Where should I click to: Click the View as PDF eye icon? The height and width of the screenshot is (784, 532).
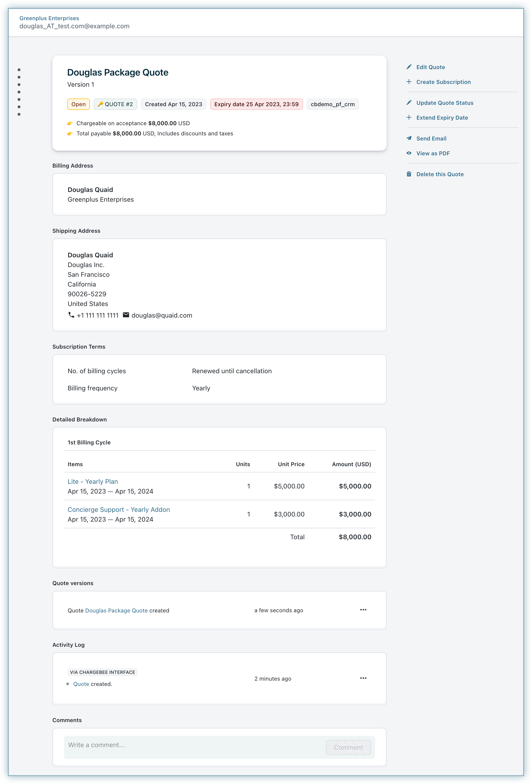(x=409, y=153)
